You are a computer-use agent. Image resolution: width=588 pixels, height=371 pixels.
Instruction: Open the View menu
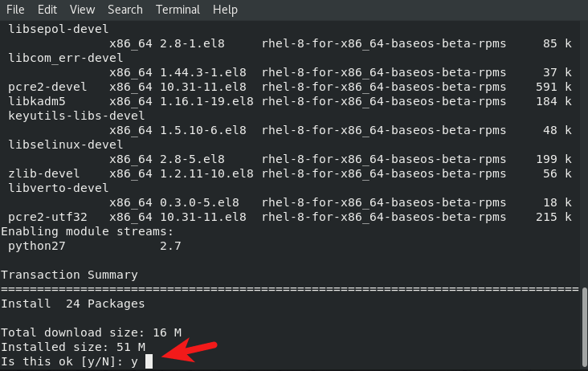(82, 10)
